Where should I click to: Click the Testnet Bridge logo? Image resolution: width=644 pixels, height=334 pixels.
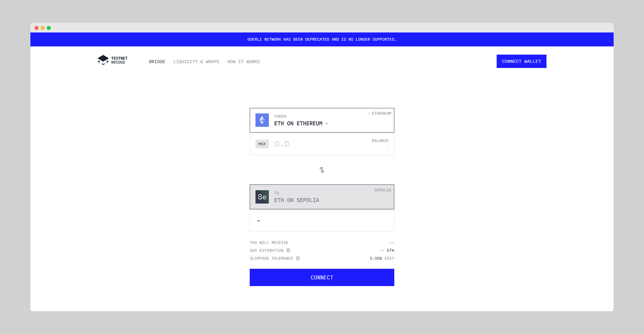tap(112, 60)
